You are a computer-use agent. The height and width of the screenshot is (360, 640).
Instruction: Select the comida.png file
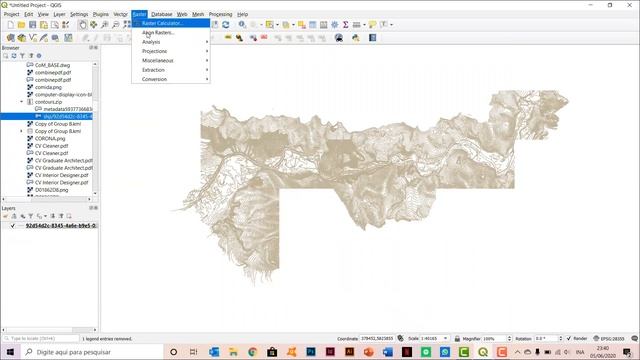coord(48,87)
